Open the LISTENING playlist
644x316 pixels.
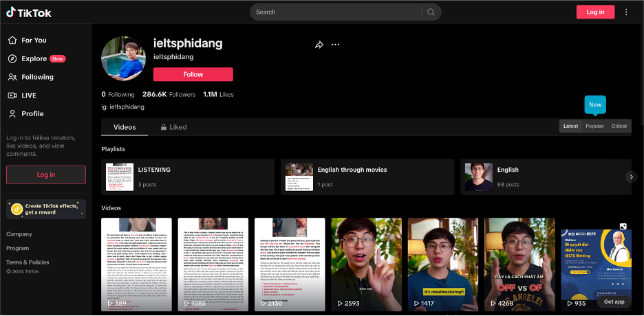188,177
